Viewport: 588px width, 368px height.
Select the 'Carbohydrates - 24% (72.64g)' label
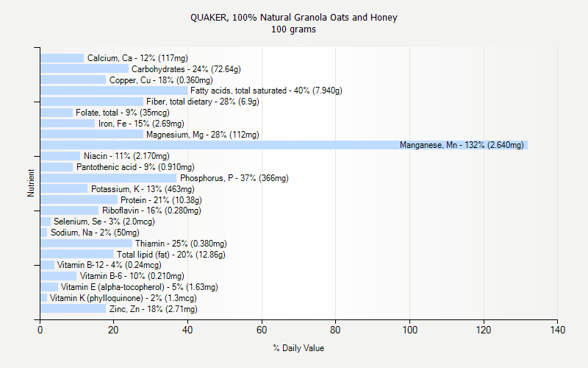point(186,69)
